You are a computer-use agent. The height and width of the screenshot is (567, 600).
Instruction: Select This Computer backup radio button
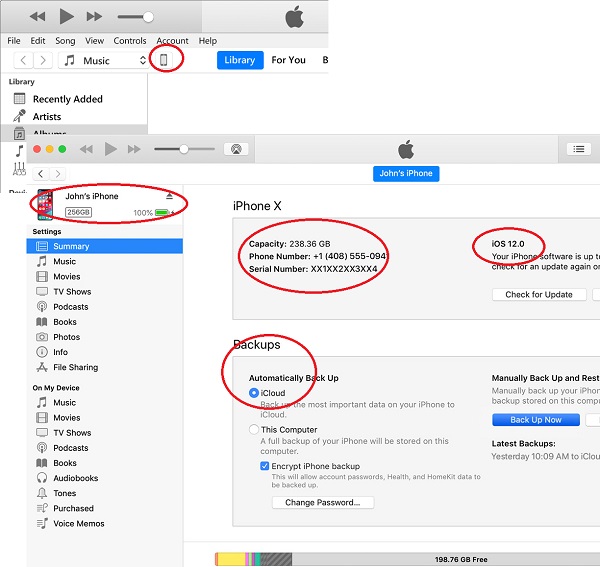pyautogui.click(x=254, y=429)
